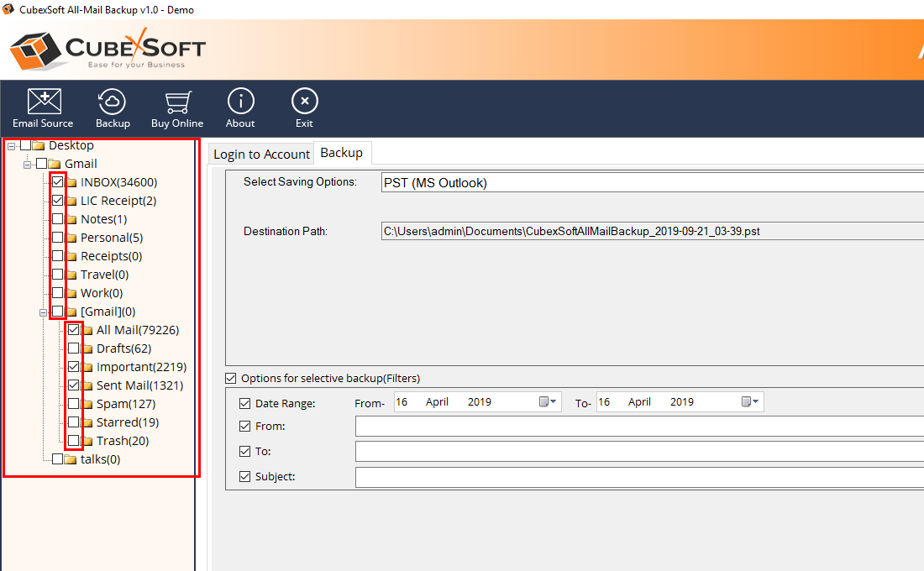Viewport: 924px width, 571px height.
Task: Click the Destination Path field
Action: [x=652, y=231]
